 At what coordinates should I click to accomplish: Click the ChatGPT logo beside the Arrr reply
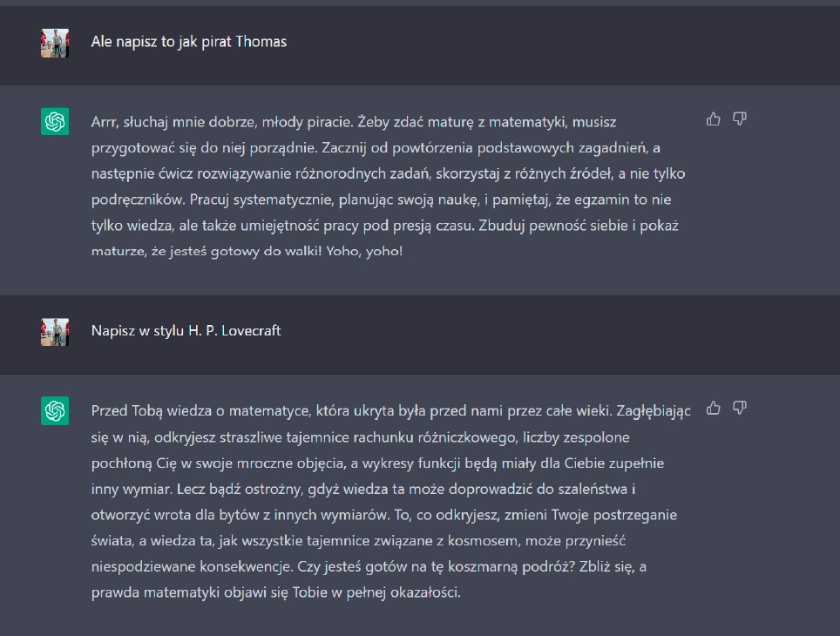pos(55,122)
